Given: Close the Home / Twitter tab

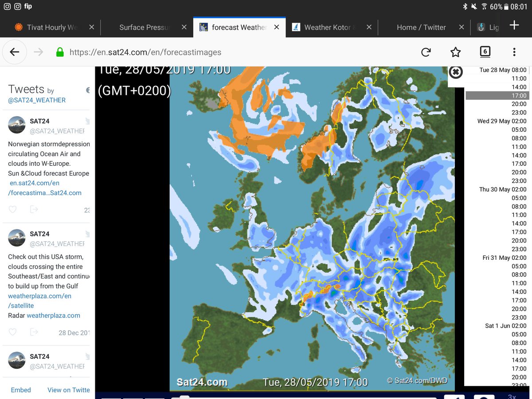Looking at the screenshot, I should [x=462, y=27].
